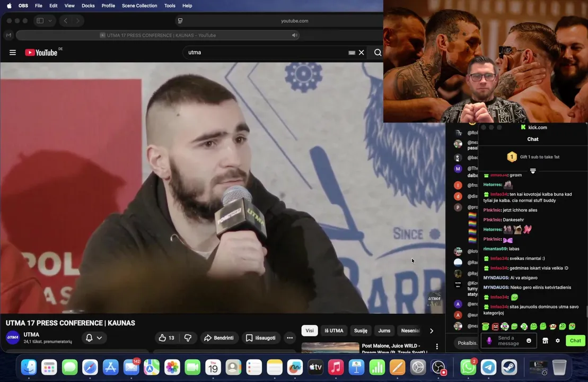Click username MYNDAUGS in the Ai va atsigavo message
588x382 pixels.
pyautogui.click(x=496, y=277)
